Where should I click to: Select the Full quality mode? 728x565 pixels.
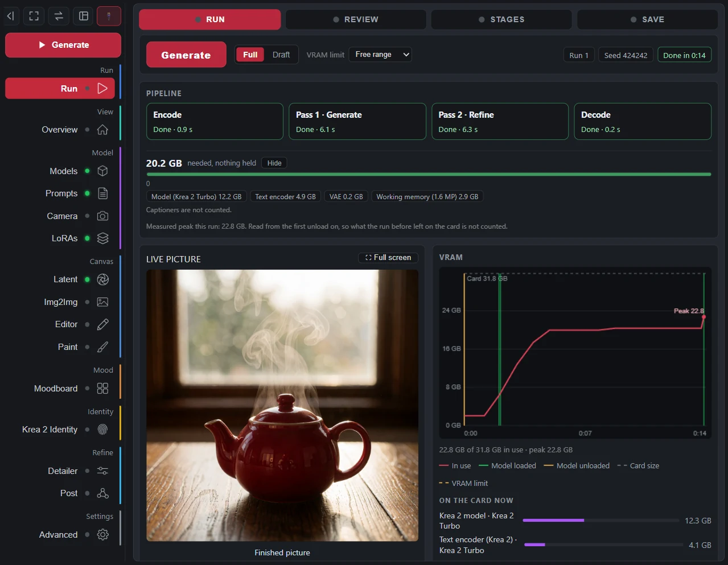click(250, 55)
